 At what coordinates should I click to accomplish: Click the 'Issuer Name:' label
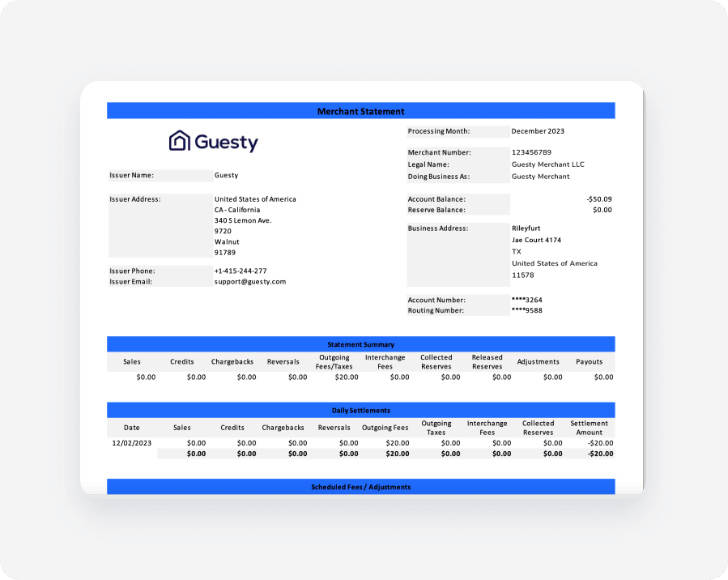pos(131,175)
